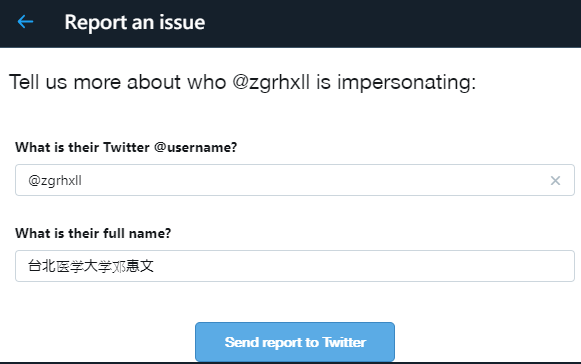Focus the full name input field
Screen dimensions: 581x364
(295, 266)
